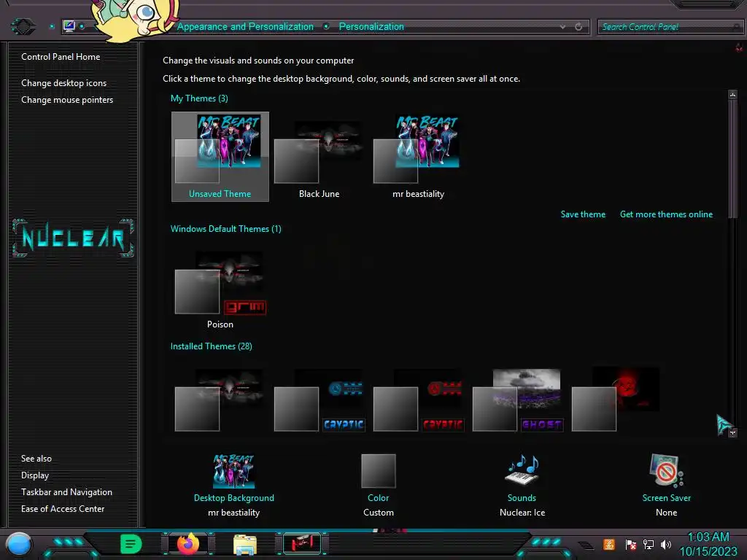Open the network tray icon
747x560 pixels.
[649, 544]
